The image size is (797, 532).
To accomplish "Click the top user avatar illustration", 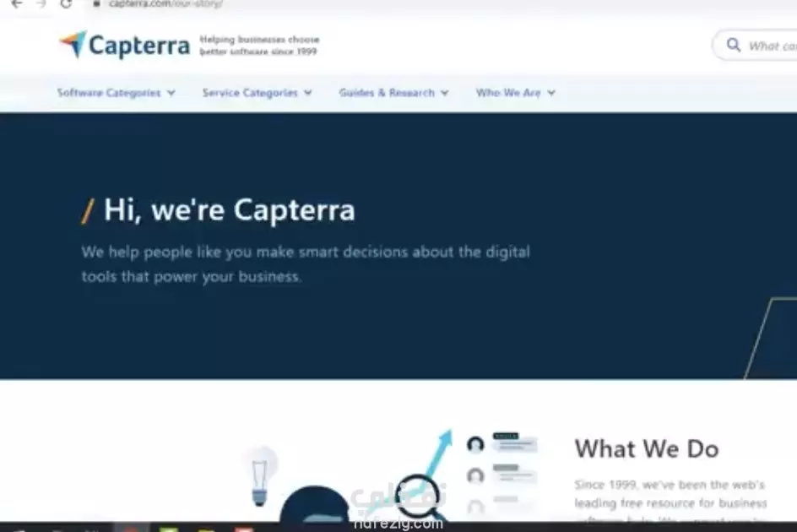I will point(475,444).
